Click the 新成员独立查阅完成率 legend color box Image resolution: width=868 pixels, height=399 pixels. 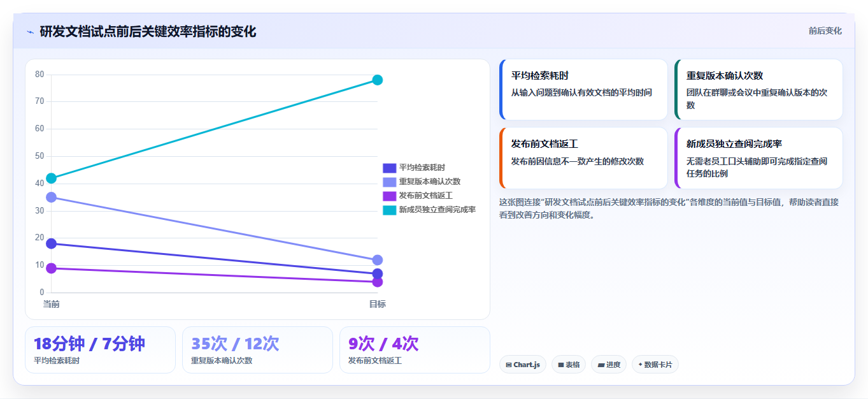coord(389,210)
